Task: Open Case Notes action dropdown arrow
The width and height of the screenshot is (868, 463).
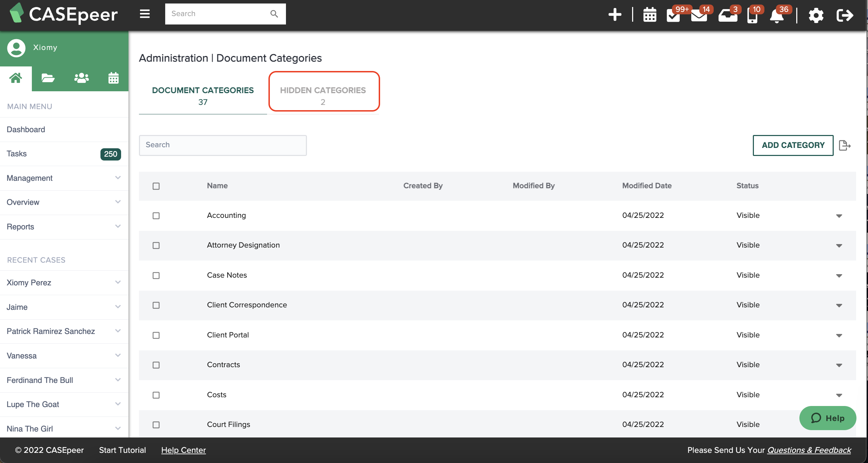Action: [x=839, y=276]
